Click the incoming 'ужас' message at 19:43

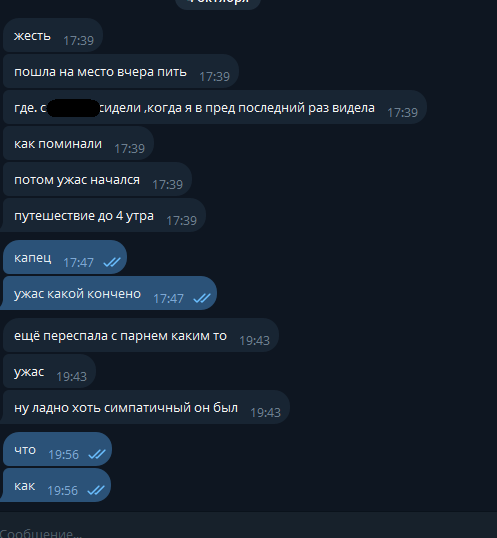pos(49,371)
